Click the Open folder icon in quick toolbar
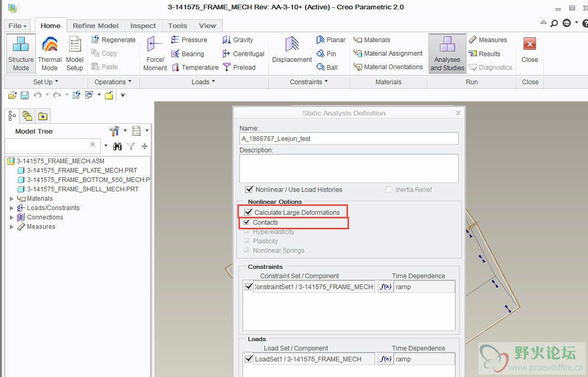588x377 pixels. pos(12,95)
